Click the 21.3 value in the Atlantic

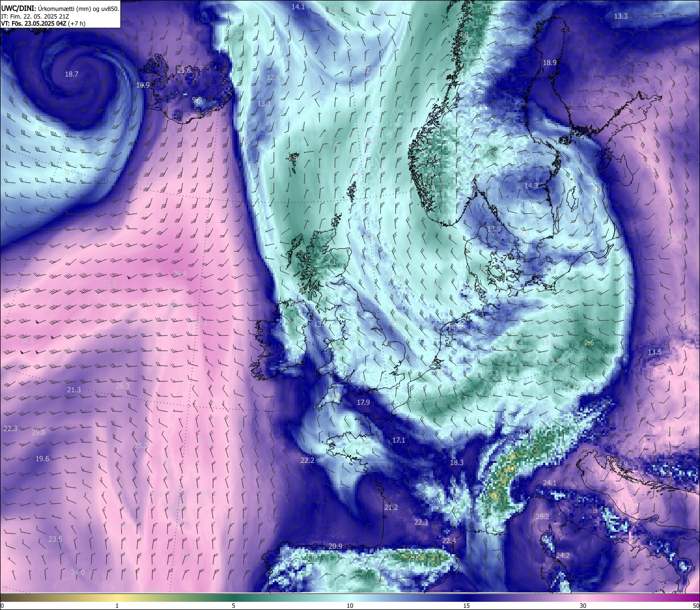click(74, 390)
